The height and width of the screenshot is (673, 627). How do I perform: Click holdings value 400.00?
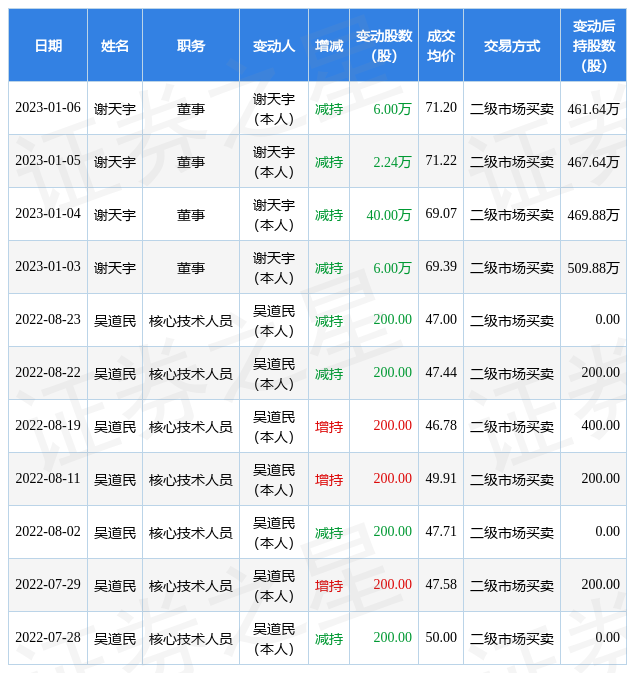pyautogui.click(x=600, y=425)
